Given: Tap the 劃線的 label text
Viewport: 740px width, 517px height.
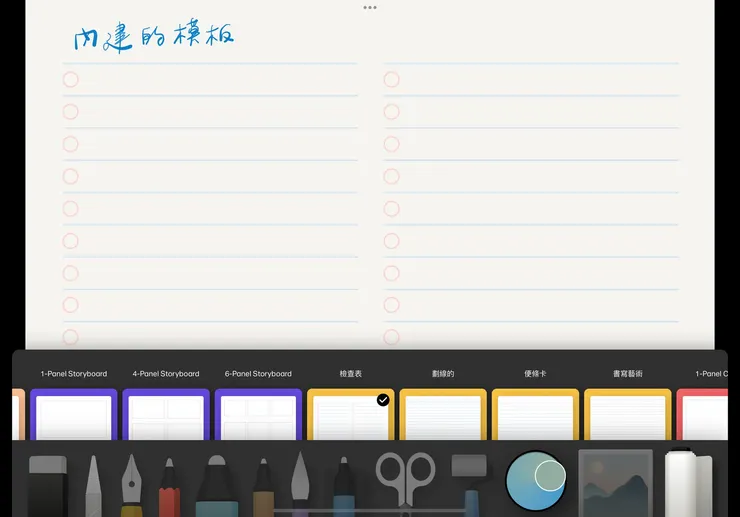Looking at the screenshot, I should [x=443, y=373].
